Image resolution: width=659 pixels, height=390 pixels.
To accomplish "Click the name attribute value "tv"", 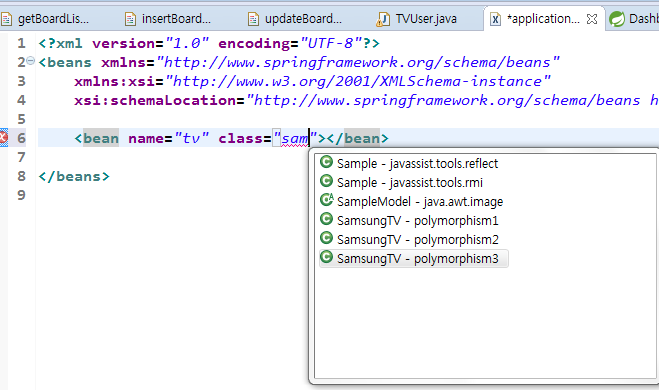I will pyautogui.click(x=192, y=138).
